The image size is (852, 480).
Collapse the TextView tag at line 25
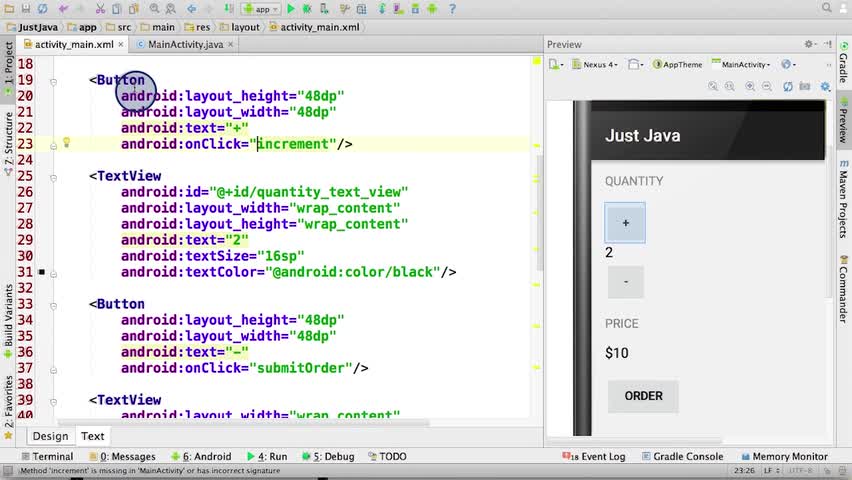[53, 178]
